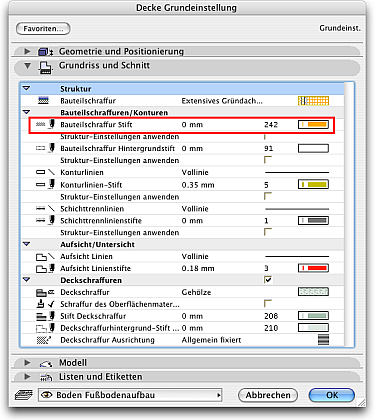
Task: Click the Modell panel icon
Action: (x=46, y=363)
